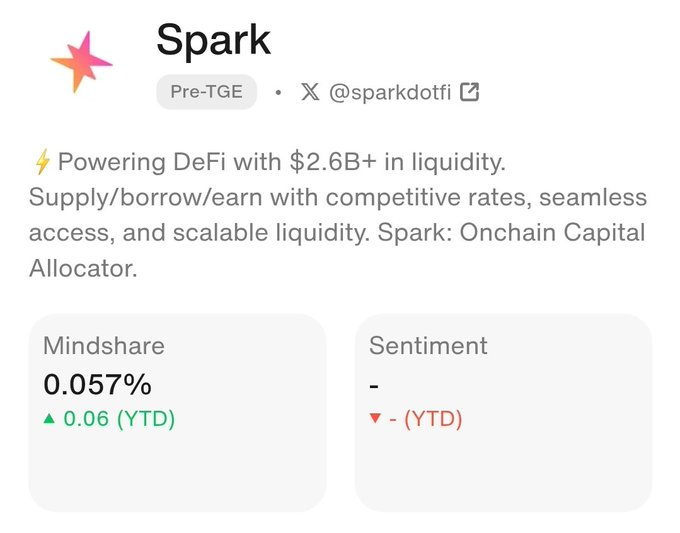This screenshot has width=680, height=533.
Task: Click the Spark project title
Action: click(213, 40)
